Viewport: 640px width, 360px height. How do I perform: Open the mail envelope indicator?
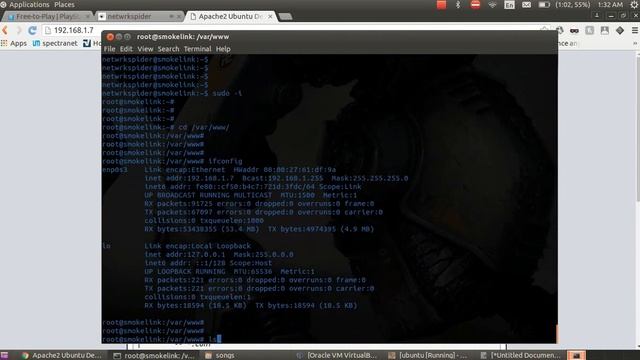pos(527,5)
